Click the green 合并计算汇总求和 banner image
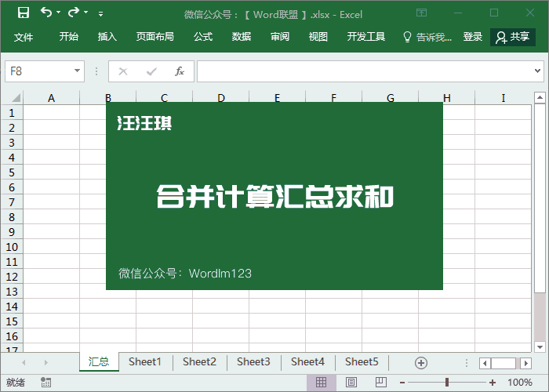549x392 pixels. (x=274, y=196)
